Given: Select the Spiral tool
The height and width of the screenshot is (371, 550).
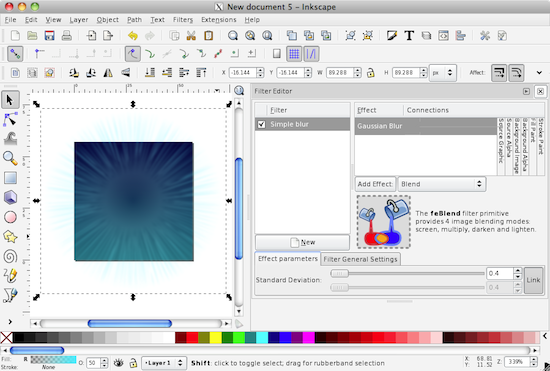Looking at the screenshot, I should pyautogui.click(x=10, y=256).
